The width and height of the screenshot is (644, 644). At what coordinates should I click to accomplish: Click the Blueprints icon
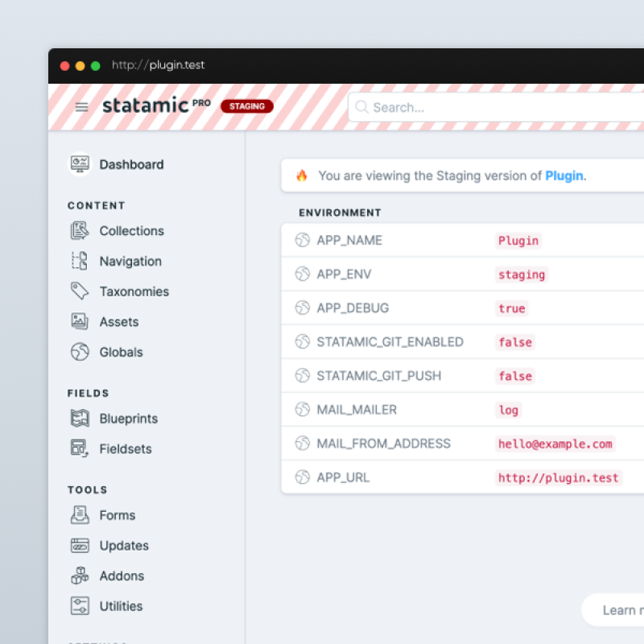tap(80, 419)
